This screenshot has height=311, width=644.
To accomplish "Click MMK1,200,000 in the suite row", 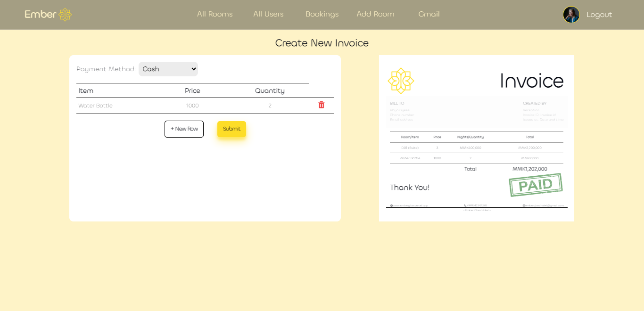I will [x=530, y=147].
